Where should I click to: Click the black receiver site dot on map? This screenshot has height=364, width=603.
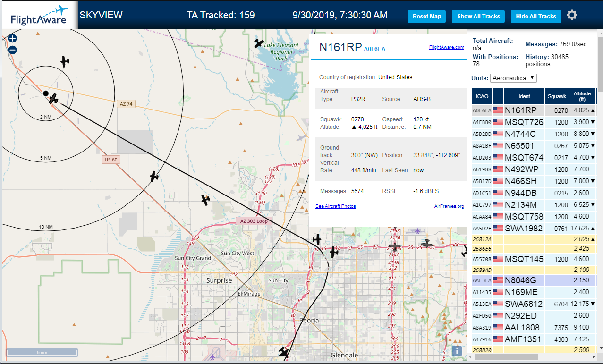pos(46,93)
